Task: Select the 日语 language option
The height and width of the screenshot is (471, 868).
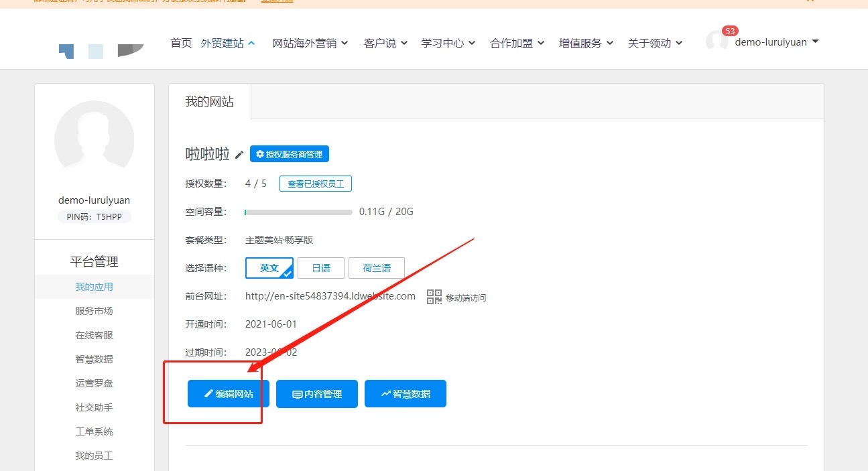Action: coord(321,268)
